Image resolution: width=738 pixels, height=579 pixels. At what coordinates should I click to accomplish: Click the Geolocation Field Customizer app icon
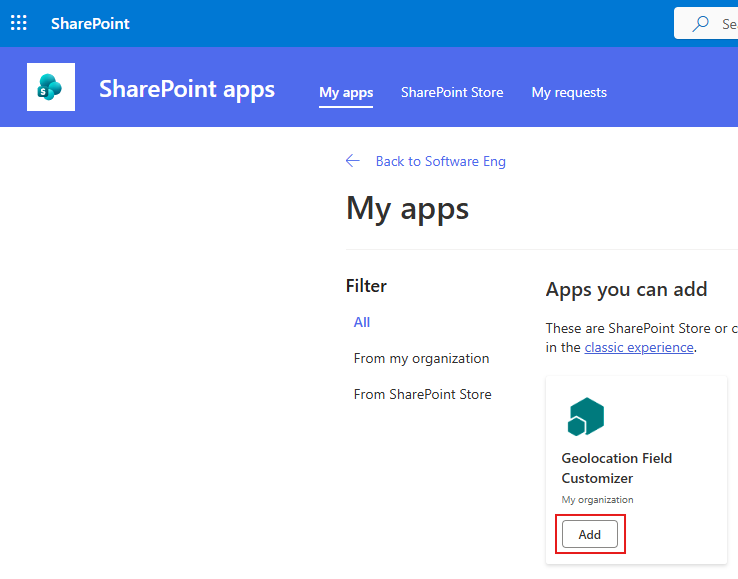pyautogui.click(x=586, y=417)
